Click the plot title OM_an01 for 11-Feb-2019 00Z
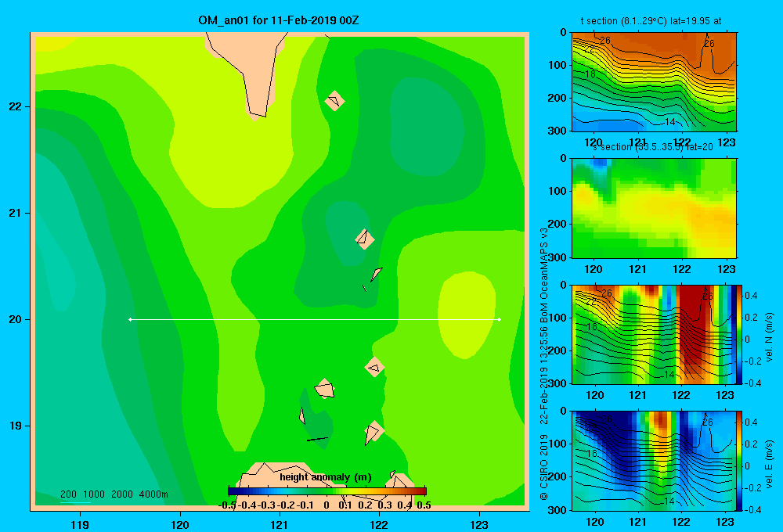783x532 pixels. [279, 20]
